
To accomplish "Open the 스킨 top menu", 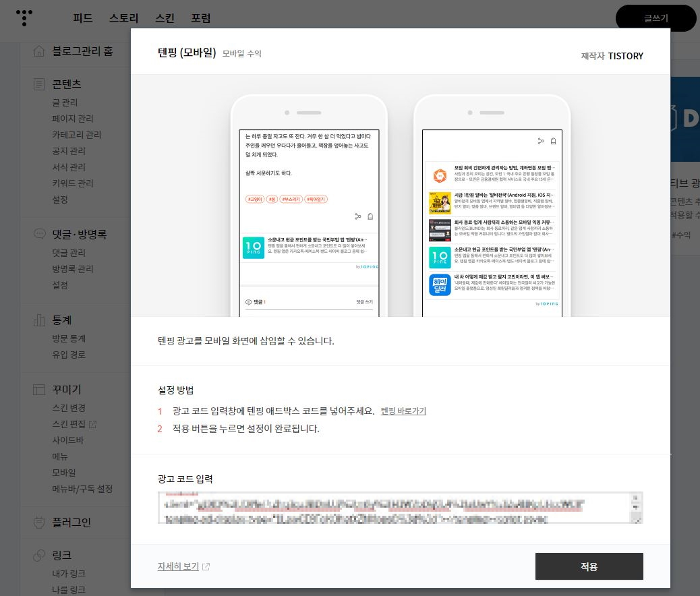I will tap(165, 18).
